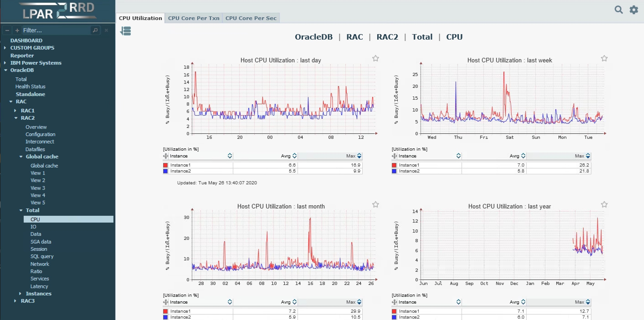Image resolution: width=644 pixels, height=320 pixels.
Task: Collapse the Global cache group
Action: [x=21, y=157]
